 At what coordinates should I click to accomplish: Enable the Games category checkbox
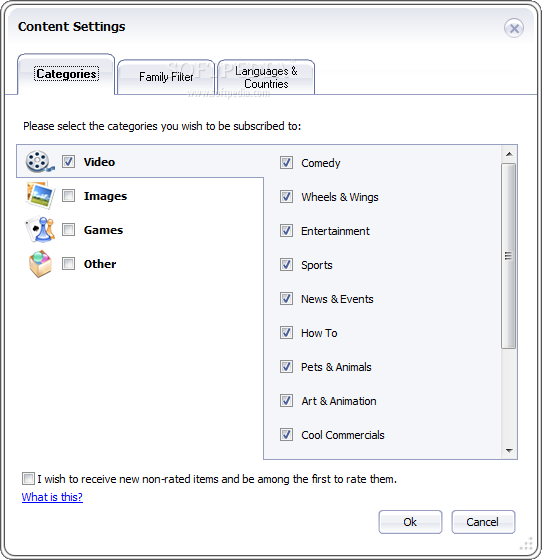coord(68,230)
